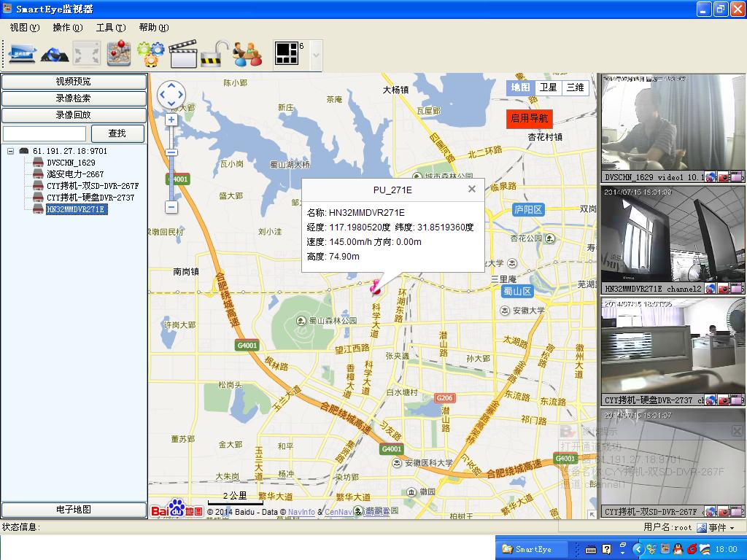Select device HN32MMDVR271E in the tree
747x560 pixels.
[77, 209]
